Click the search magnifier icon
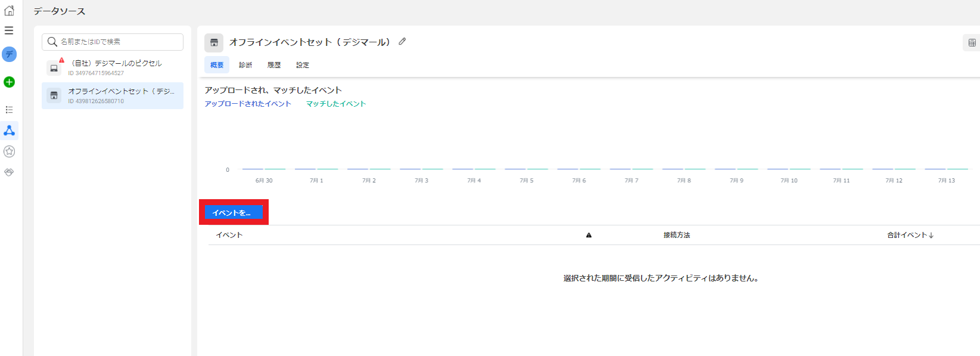Image resolution: width=980 pixels, height=356 pixels. pos(52,42)
